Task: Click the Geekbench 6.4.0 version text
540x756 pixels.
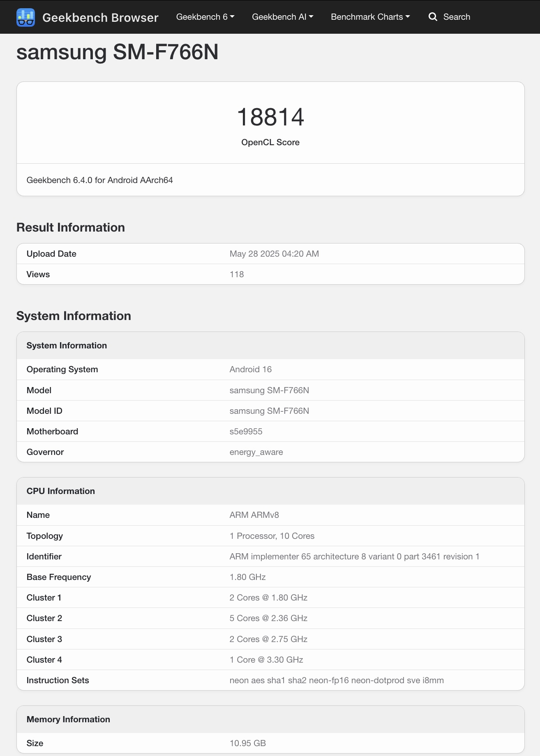Action: (x=100, y=180)
